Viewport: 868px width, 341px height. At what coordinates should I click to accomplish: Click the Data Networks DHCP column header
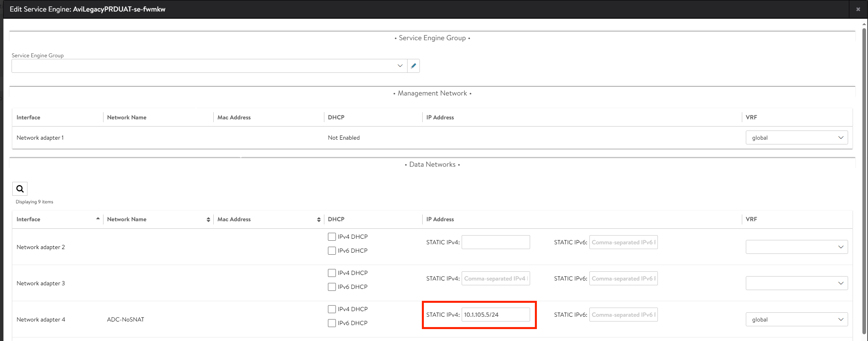336,219
